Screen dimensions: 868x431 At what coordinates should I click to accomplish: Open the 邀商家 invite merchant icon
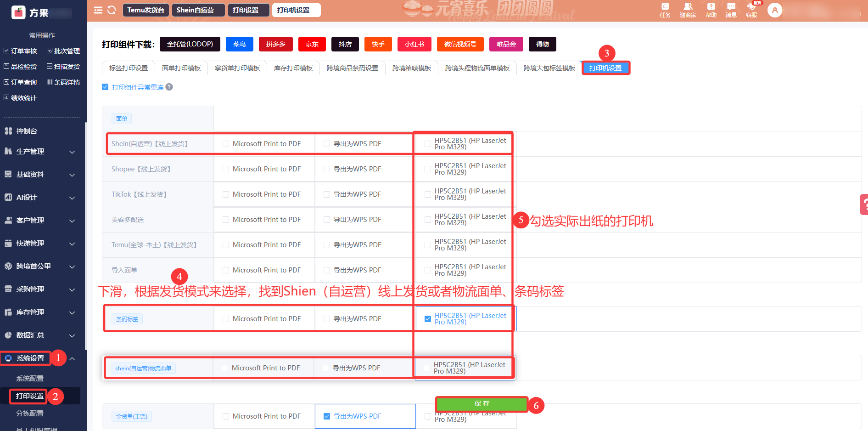[688, 10]
